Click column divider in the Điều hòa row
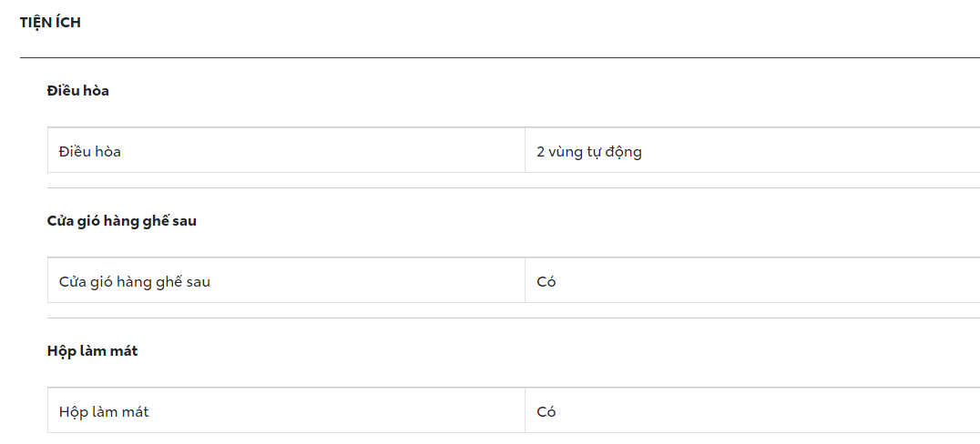Image resolution: width=980 pixels, height=444 pixels. click(526, 150)
